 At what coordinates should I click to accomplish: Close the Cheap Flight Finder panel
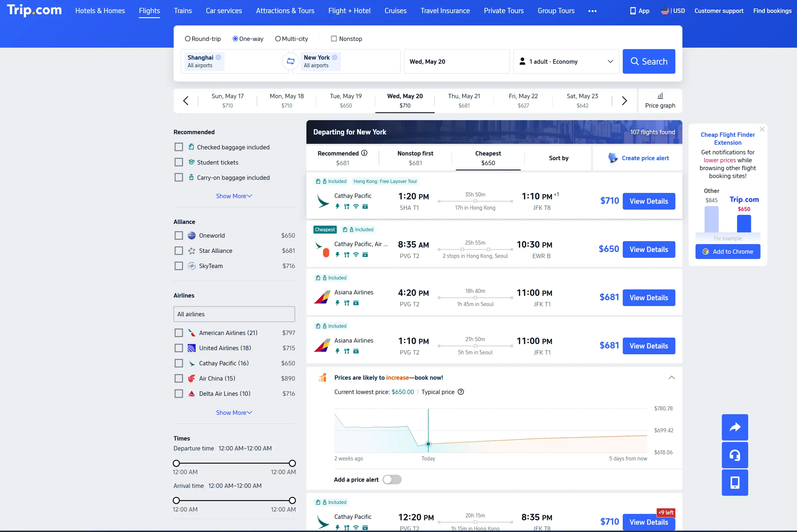point(762,129)
